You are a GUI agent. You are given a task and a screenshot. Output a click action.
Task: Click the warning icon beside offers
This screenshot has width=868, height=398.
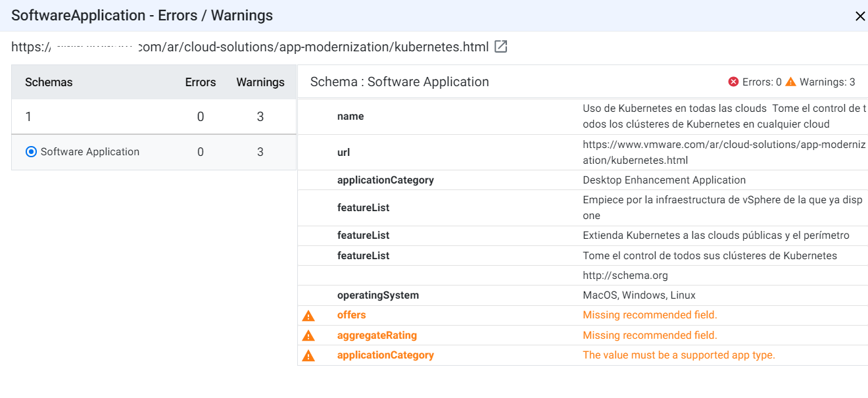[x=308, y=316]
